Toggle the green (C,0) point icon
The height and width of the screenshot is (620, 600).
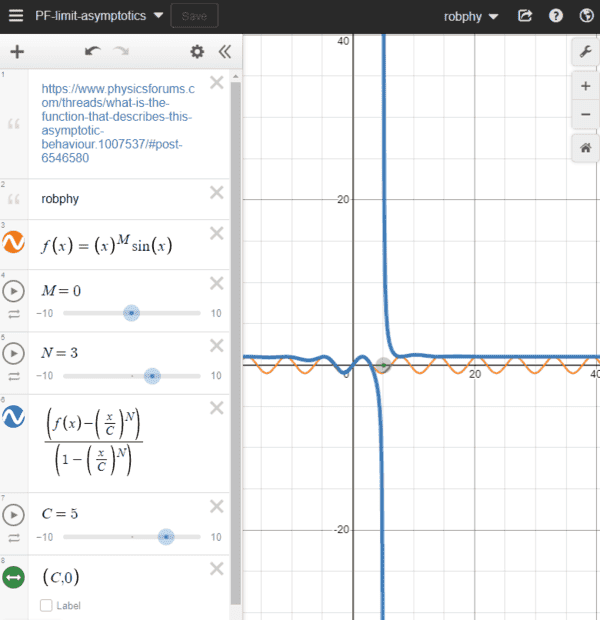13,577
